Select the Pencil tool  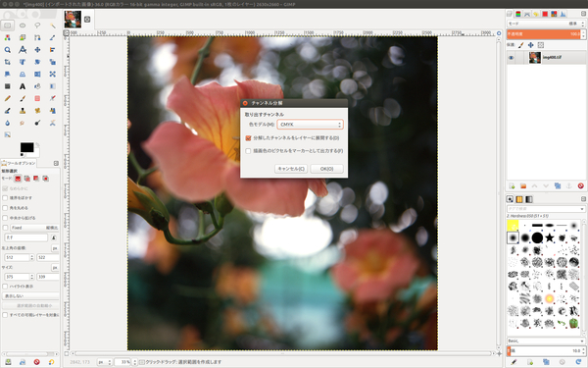[x=8, y=98]
